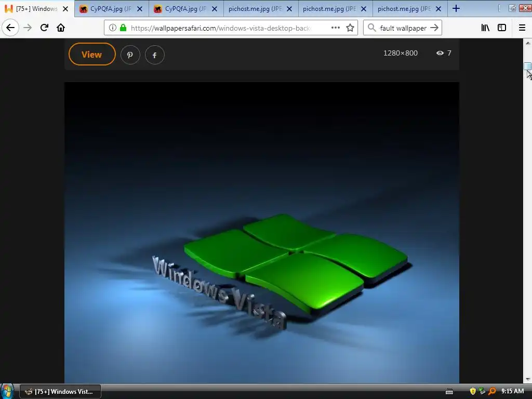
Task: Click the scrollbar down arrow
Action: (528, 379)
